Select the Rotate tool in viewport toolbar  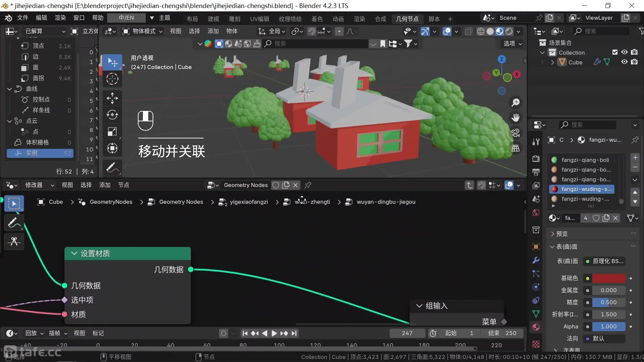112,115
